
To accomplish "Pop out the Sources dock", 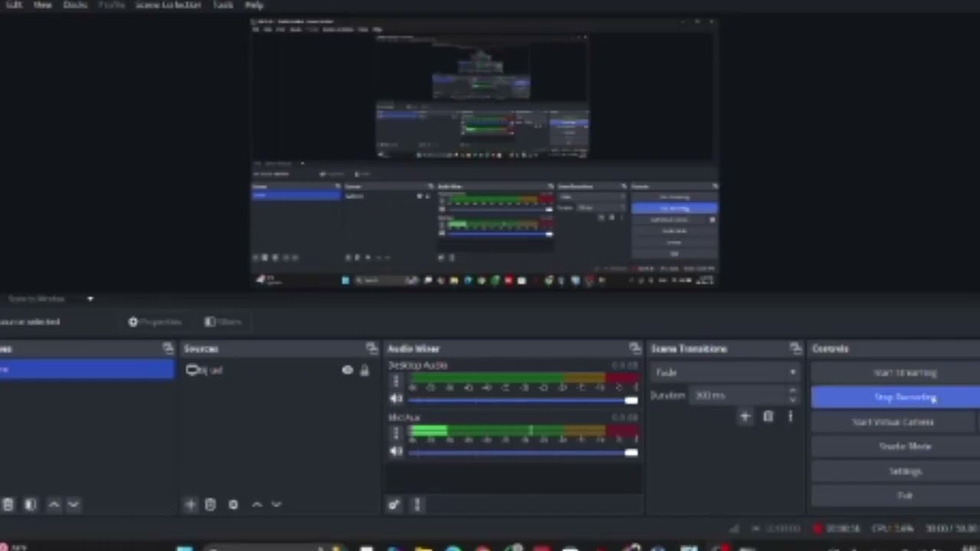I will pyautogui.click(x=371, y=348).
